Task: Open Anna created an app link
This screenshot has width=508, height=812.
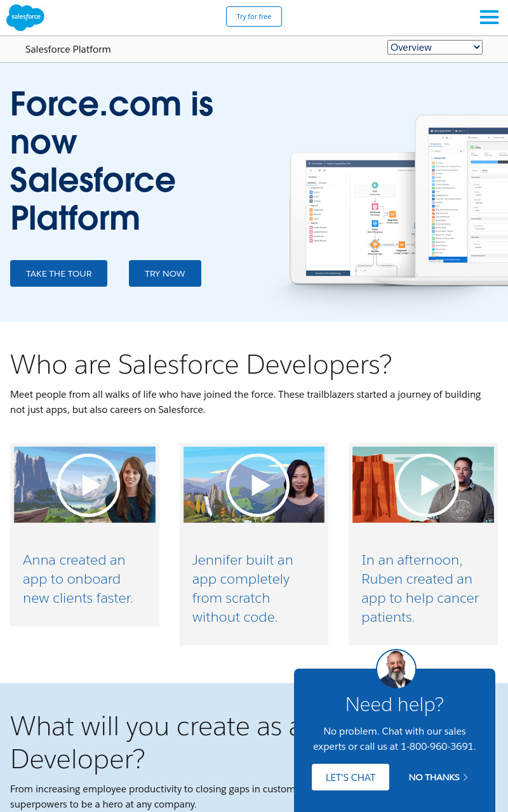Action: [78, 579]
